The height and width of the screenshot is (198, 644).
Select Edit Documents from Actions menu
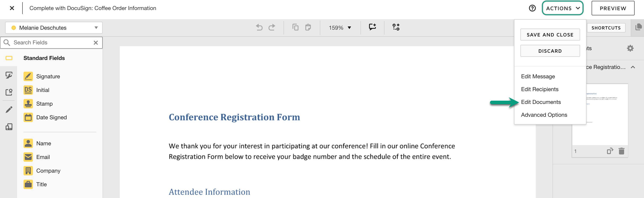click(541, 102)
